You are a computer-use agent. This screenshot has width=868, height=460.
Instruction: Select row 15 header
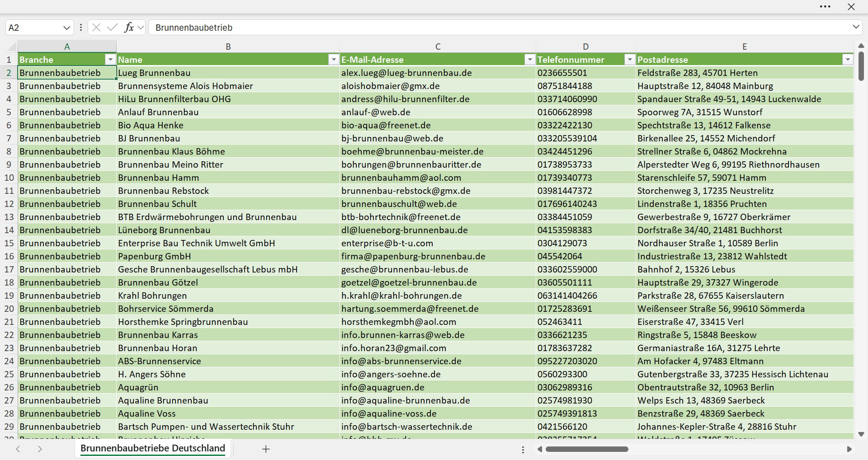pos(9,243)
